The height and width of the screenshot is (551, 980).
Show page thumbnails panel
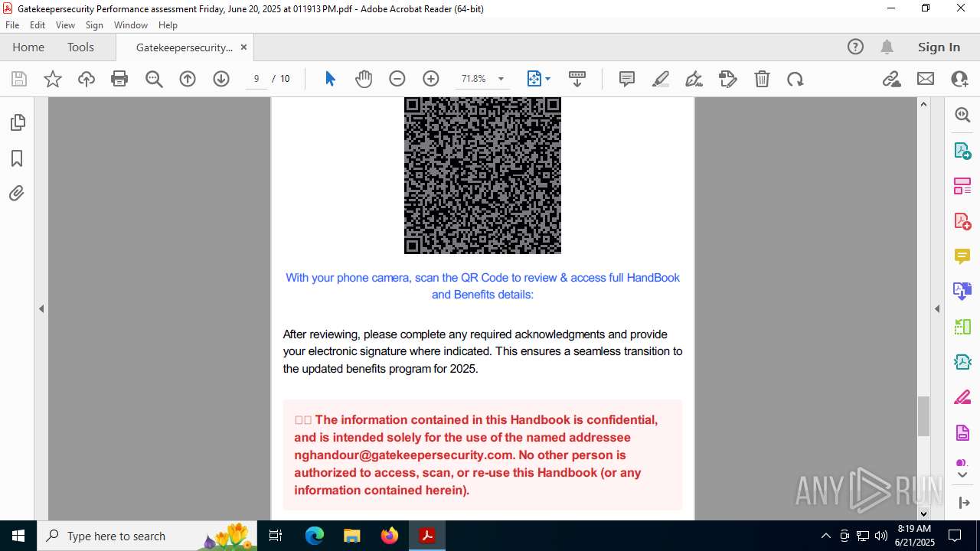17,122
